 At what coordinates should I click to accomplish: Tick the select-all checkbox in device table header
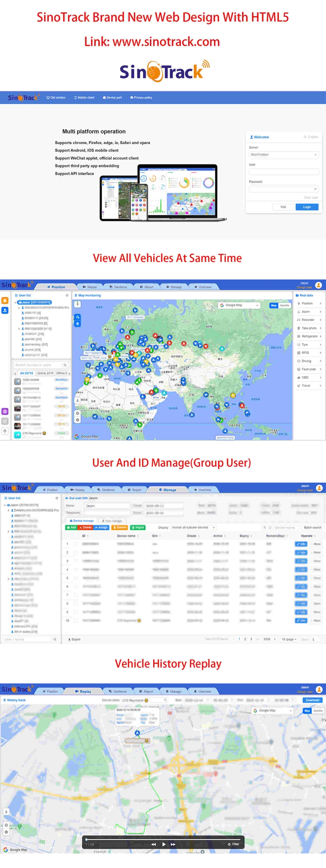click(x=76, y=536)
